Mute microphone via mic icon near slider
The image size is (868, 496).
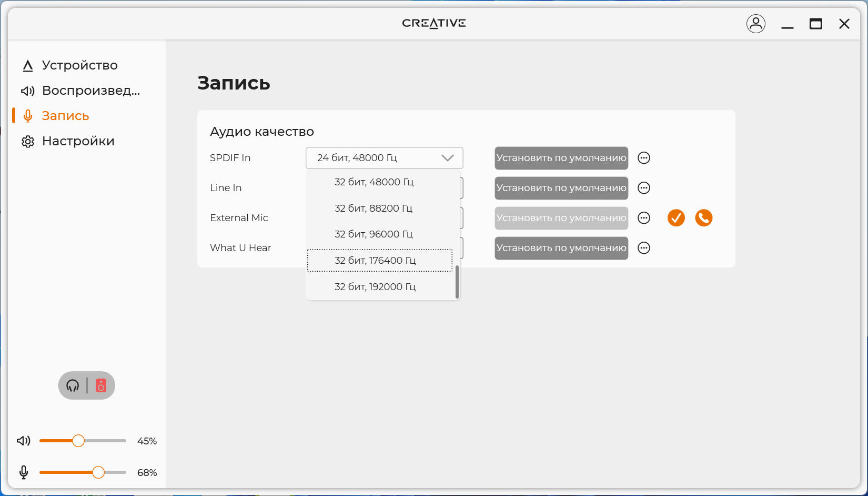(x=24, y=472)
